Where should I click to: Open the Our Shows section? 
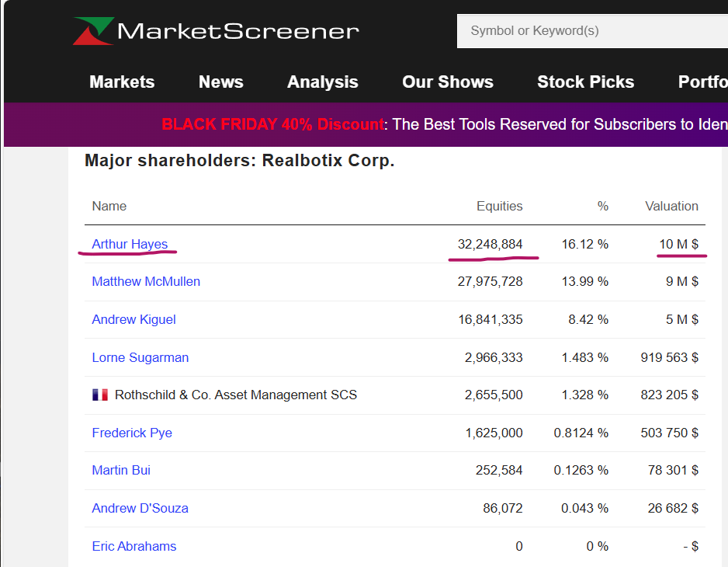click(447, 82)
